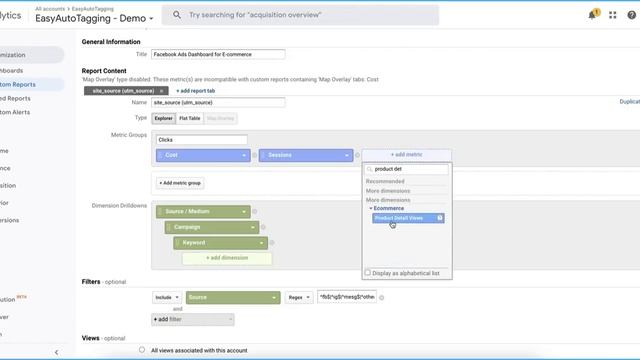Screen dimensions: 640x360
Task: Open the help question mark icon
Action: [x=631, y=16]
